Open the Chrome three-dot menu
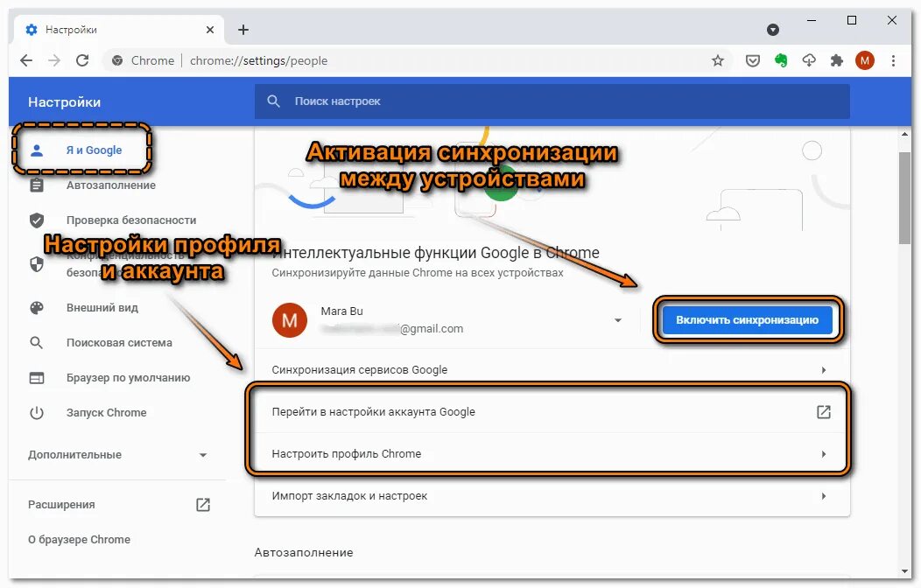Viewport: 921px width, 588px height. tap(893, 60)
